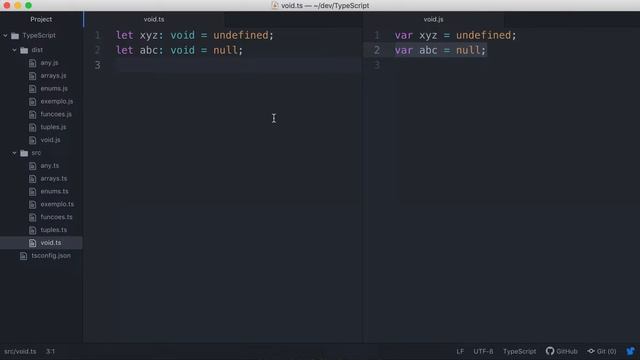640x360 pixels.
Task: Click line number 1 in void.ts gutter
Action: tap(98, 36)
